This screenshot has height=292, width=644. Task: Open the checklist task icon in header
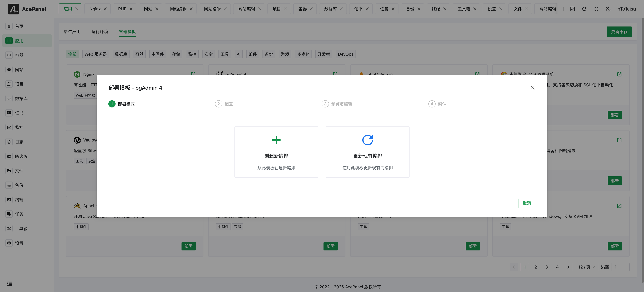[x=572, y=9]
